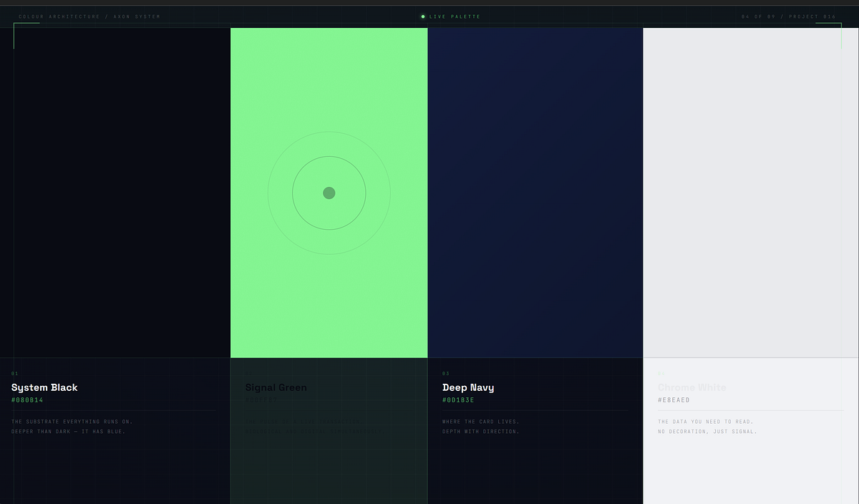
Task: Click the 'Deep Navy' title
Action: point(468,387)
